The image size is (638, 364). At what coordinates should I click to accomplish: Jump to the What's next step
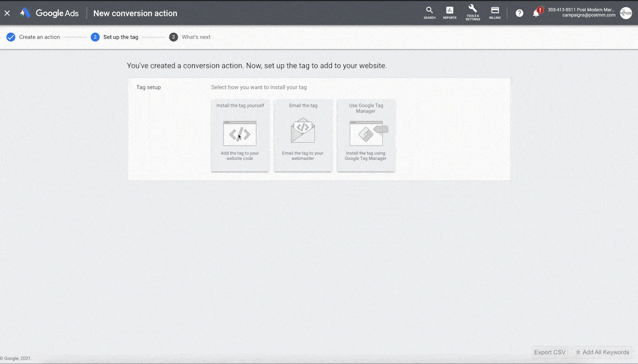click(196, 37)
